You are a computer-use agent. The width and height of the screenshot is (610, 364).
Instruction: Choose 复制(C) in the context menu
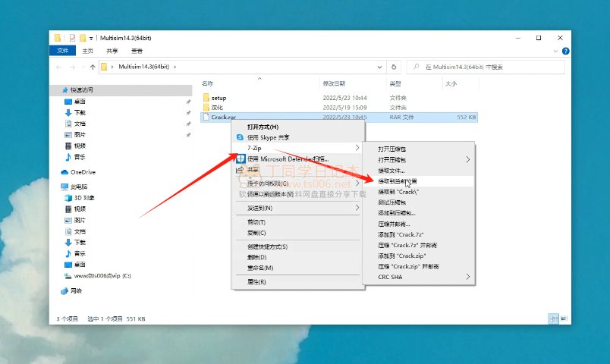pos(297,233)
